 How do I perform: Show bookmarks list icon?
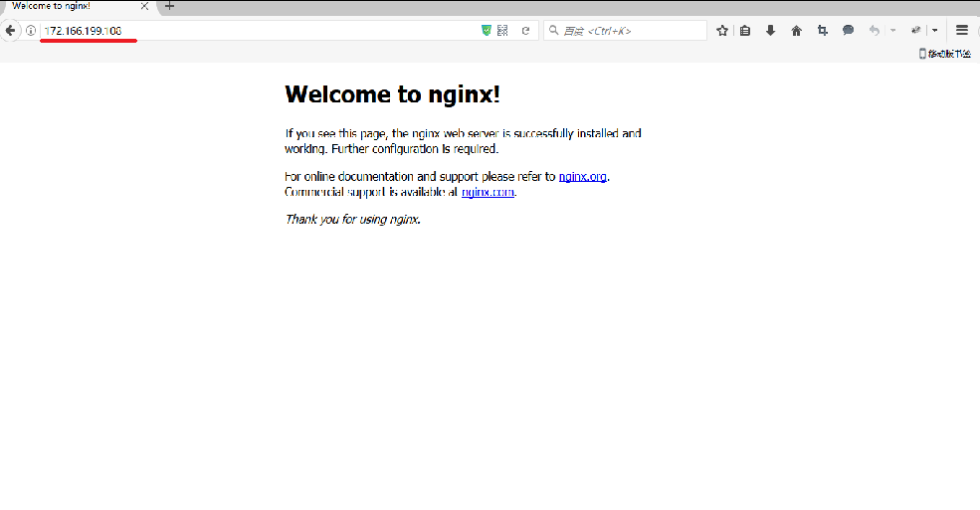pyautogui.click(x=745, y=30)
